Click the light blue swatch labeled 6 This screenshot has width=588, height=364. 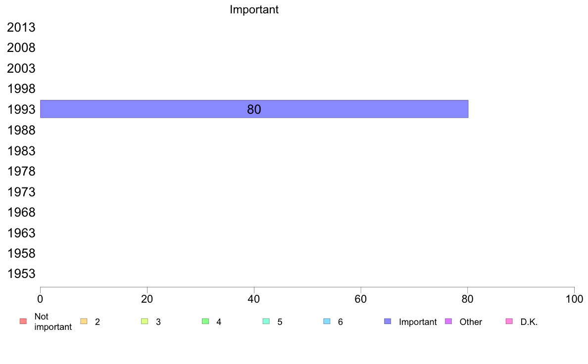pos(327,321)
